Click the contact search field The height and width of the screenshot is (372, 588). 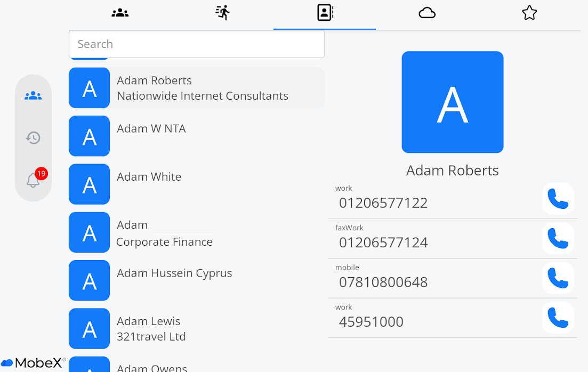tap(196, 44)
